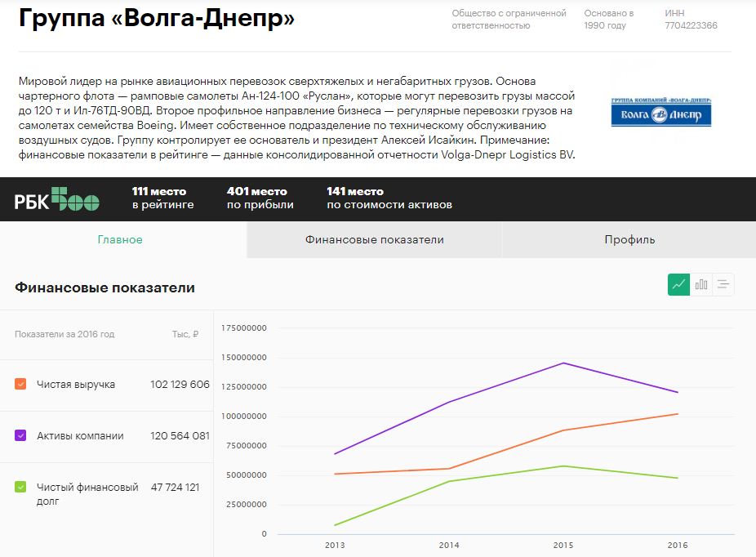The width and height of the screenshot is (756, 557).
Task: Click the Volga-Dnepr company logo
Action: (x=660, y=113)
